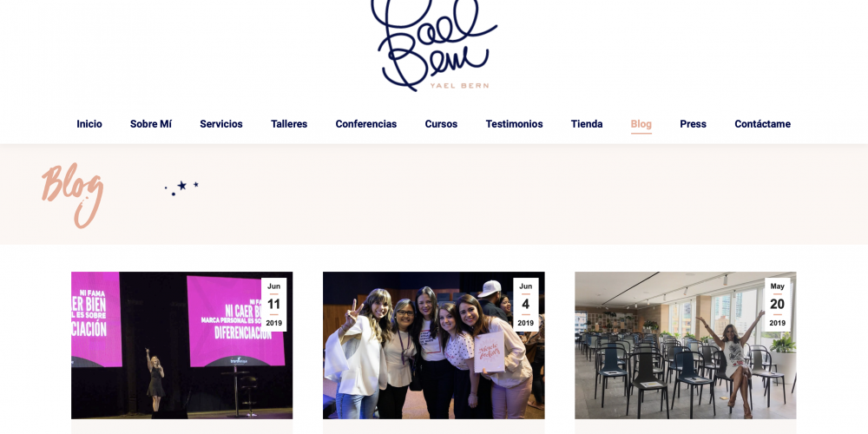
Task: Click the handwritten Blog heading
Action: (x=73, y=194)
